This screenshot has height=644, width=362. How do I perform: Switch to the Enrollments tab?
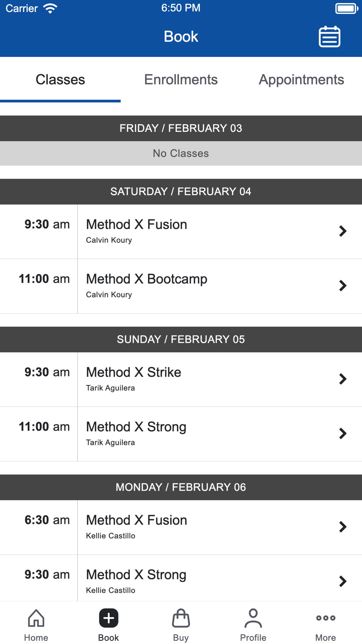click(x=181, y=80)
